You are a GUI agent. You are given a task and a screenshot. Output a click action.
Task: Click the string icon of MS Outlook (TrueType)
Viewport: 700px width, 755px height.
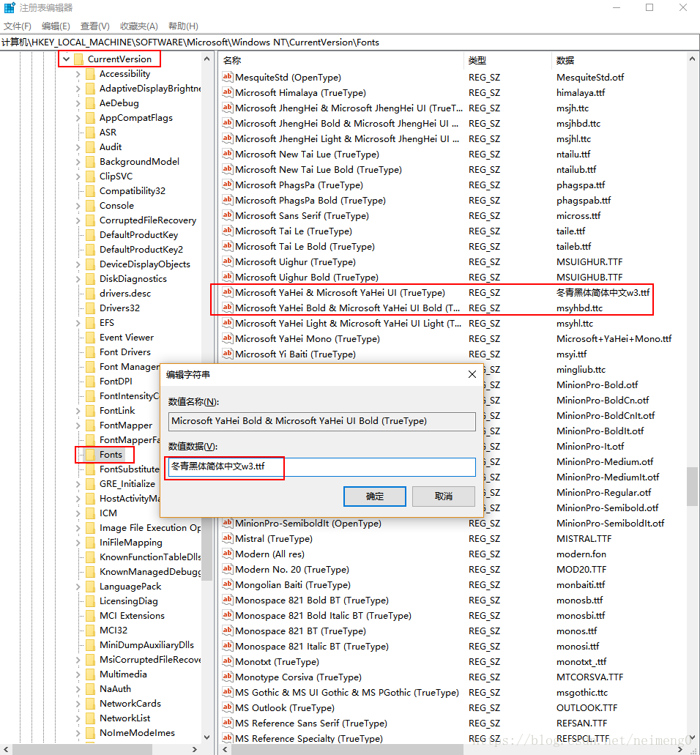tap(227, 707)
